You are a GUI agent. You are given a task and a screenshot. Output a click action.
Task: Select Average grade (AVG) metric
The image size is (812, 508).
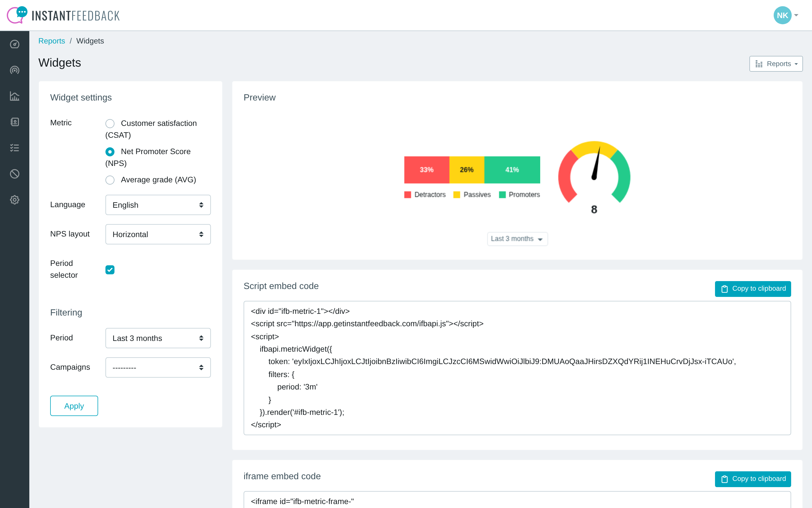[x=110, y=180]
